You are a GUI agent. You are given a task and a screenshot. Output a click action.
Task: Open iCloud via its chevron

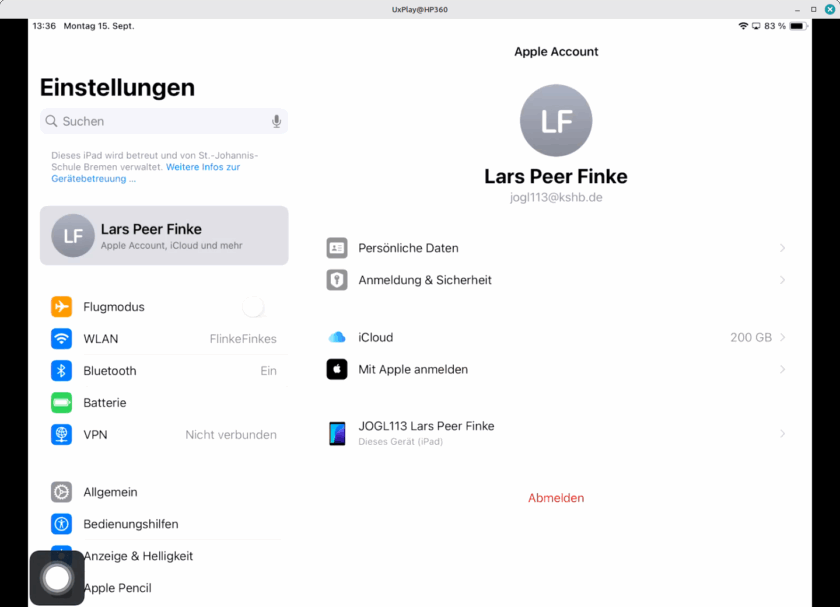click(783, 337)
